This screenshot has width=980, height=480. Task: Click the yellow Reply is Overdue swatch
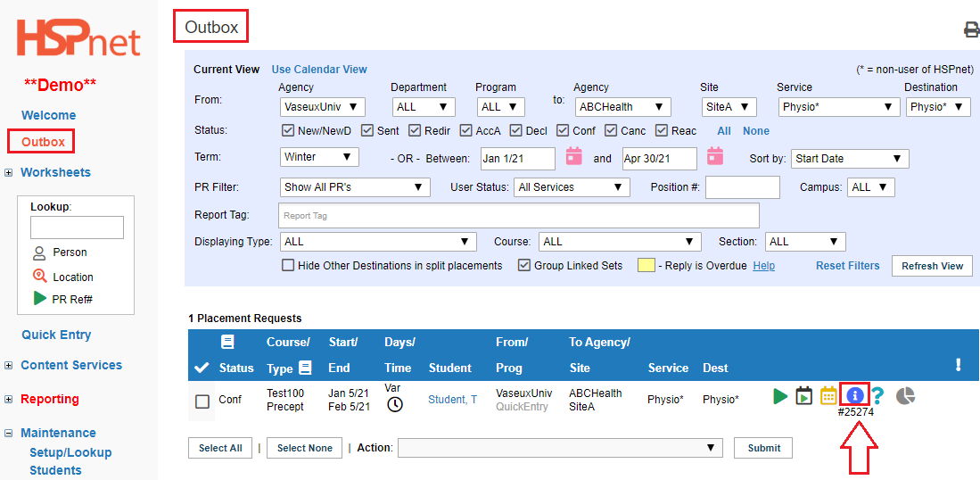tap(646, 266)
